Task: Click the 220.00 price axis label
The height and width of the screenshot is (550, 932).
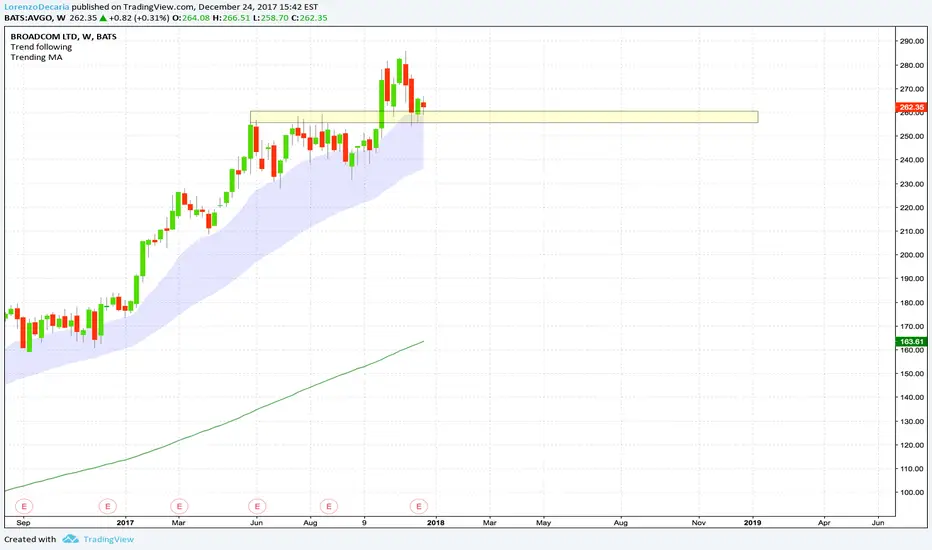Action: (x=912, y=208)
